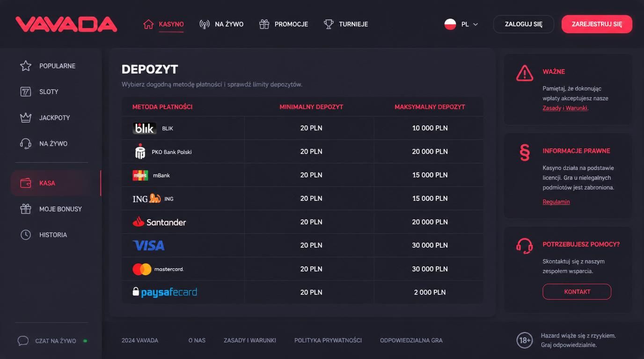Click the Moje Bonusy gift icon
Viewport: 644px width, 359px height.
(26, 209)
